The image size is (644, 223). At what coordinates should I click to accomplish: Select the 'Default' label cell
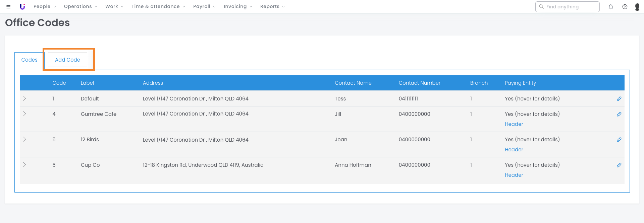pos(90,99)
